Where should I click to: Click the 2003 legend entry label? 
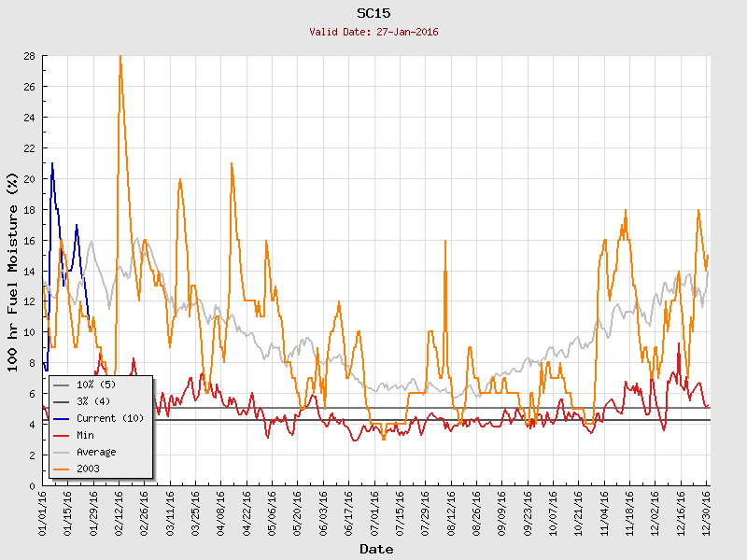(x=91, y=469)
